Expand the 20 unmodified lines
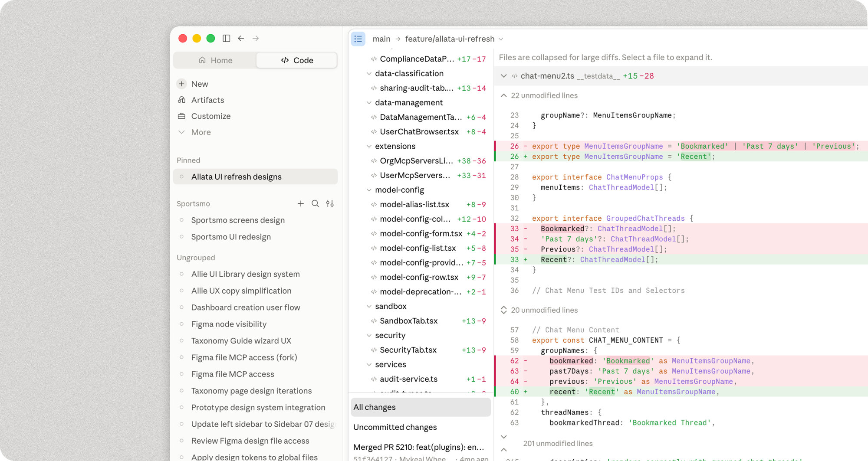The width and height of the screenshot is (868, 461). 504,310
